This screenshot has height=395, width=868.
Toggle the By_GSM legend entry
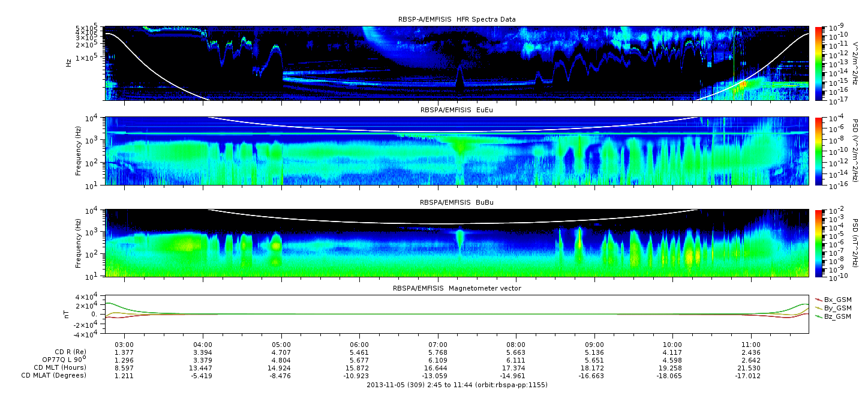(x=837, y=308)
